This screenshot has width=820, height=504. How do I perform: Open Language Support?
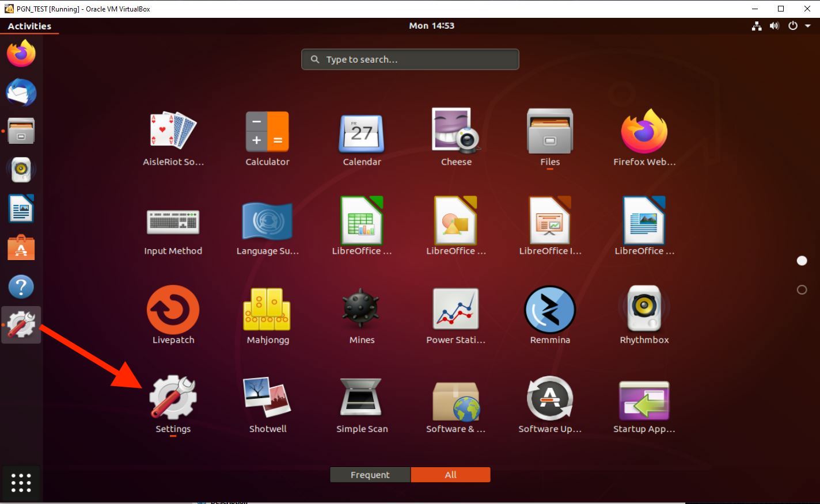(267, 220)
